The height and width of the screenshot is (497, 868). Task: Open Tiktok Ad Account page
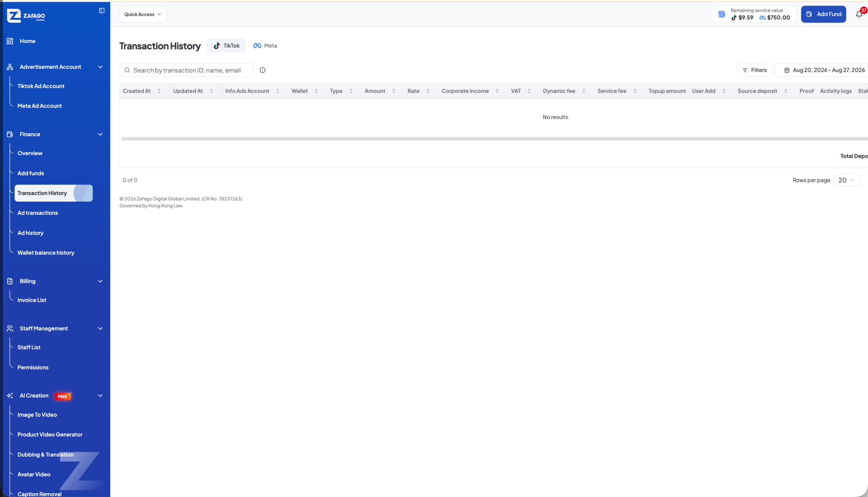click(41, 86)
